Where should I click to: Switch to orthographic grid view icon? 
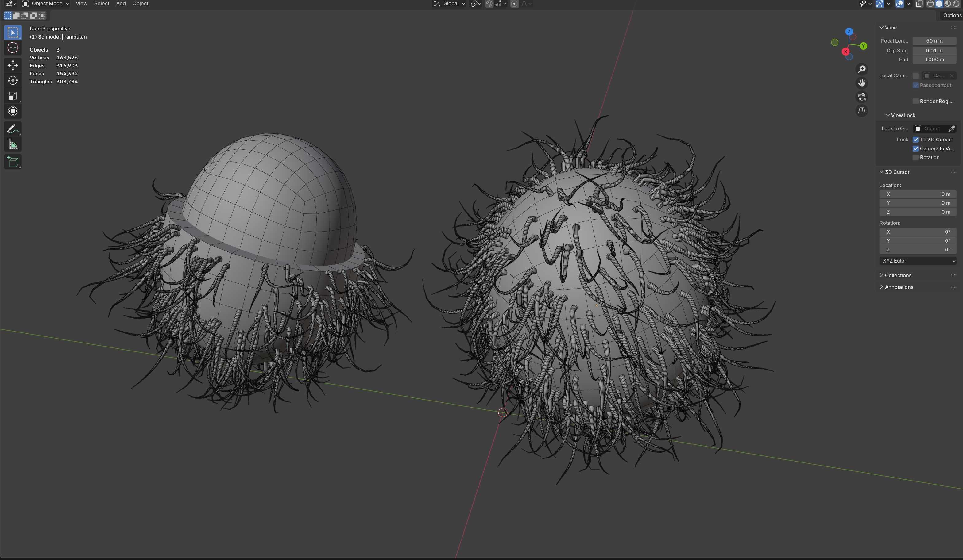(x=862, y=111)
